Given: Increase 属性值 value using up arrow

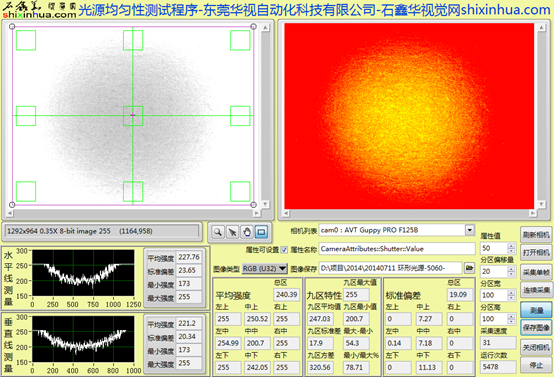Looking at the screenshot, I should click(x=511, y=246).
